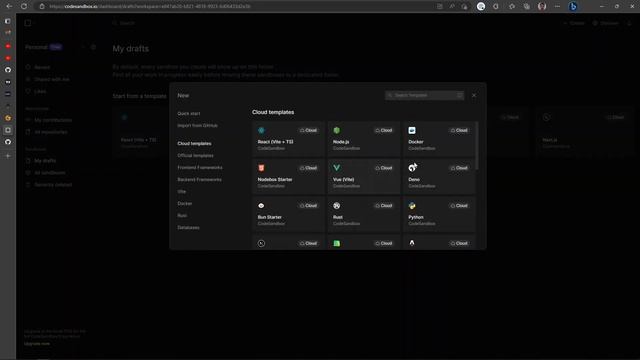This screenshot has width=640, height=360.
Task: Click the 'Cloud templates' section heading
Action: 273,112
